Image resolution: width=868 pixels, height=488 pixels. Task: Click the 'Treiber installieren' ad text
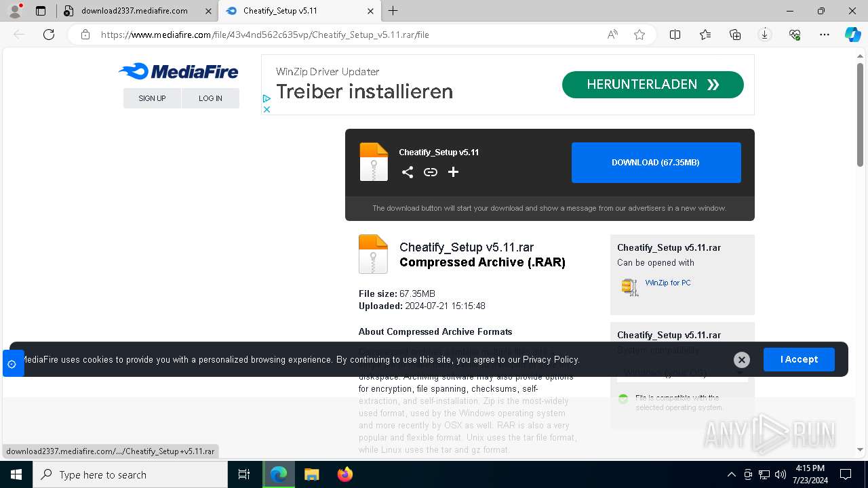pyautogui.click(x=364, y=91)
